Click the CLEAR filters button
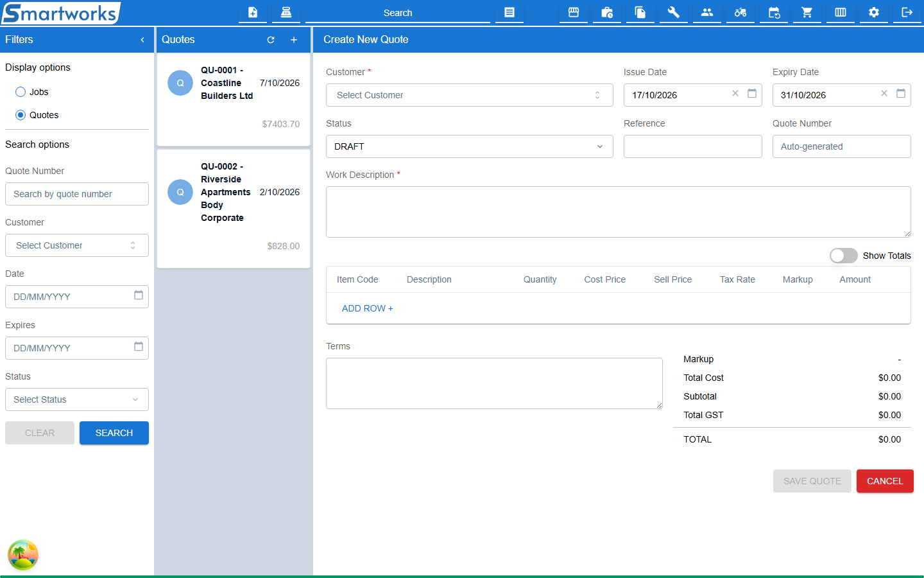924x578 pixels. [40, 433]
